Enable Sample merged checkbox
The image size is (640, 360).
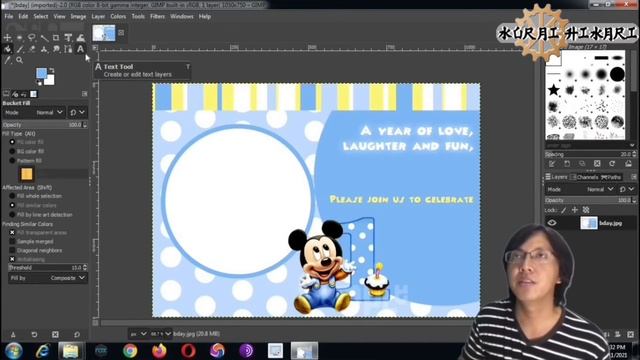pyautogui.click(x=12, y=241)
